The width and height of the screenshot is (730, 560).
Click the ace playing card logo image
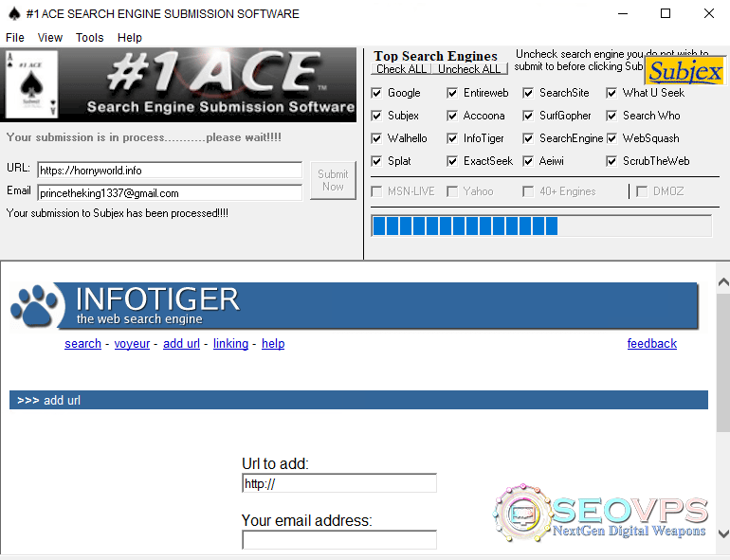tap(31, 84)
